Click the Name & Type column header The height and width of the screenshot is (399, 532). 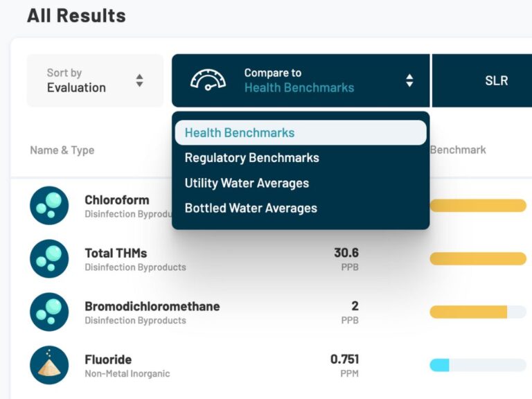tap(62, 150)
